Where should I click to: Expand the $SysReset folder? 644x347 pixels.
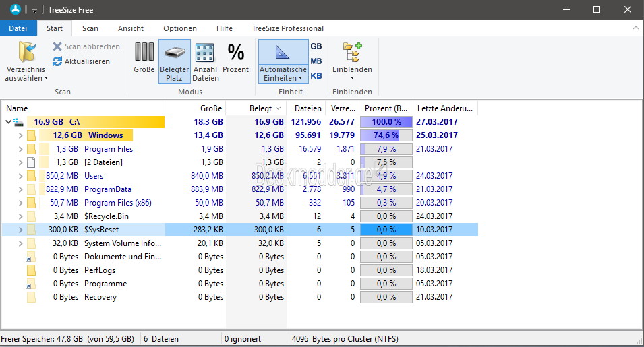click(x=20, y=230)
